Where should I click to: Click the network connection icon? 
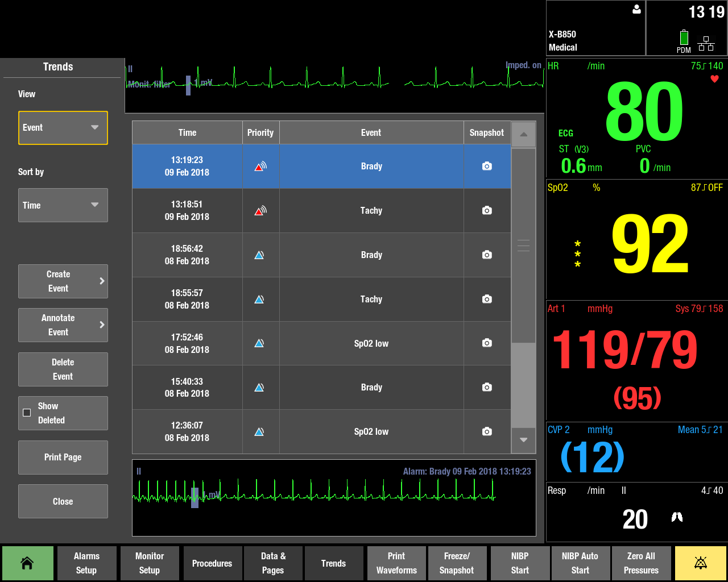coord(706,43)
